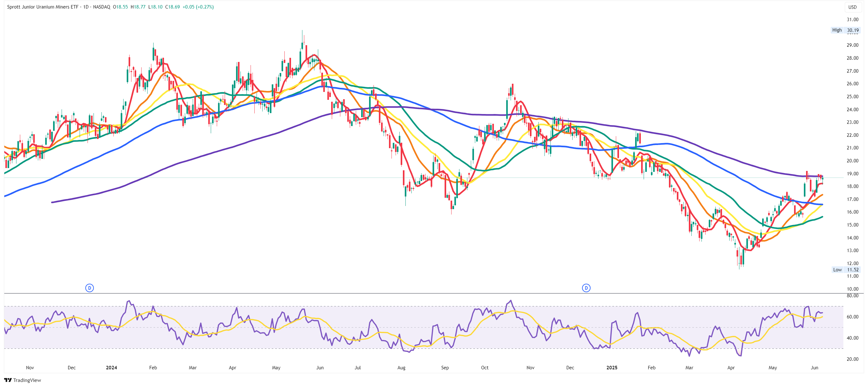This screenshot has height=387, width=868.
Task: Click the 1D interval label in title
Action: tap(86, 7)
